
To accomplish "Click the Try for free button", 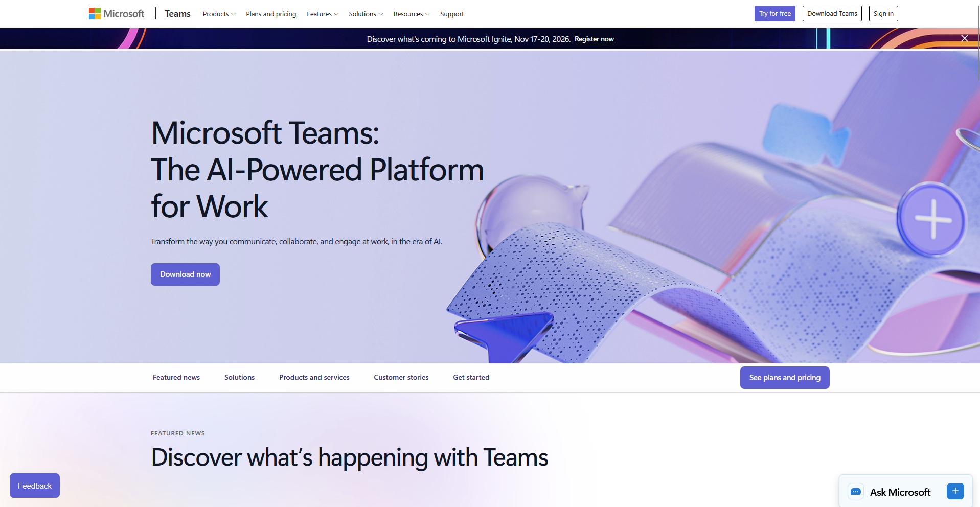I will 774,13.
